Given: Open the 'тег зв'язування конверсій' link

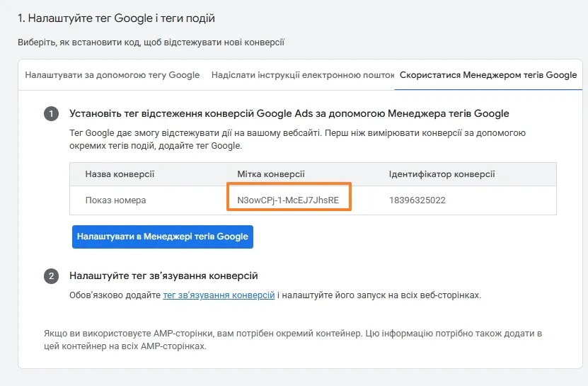Looking at the screenshot, I should (219, 295).
